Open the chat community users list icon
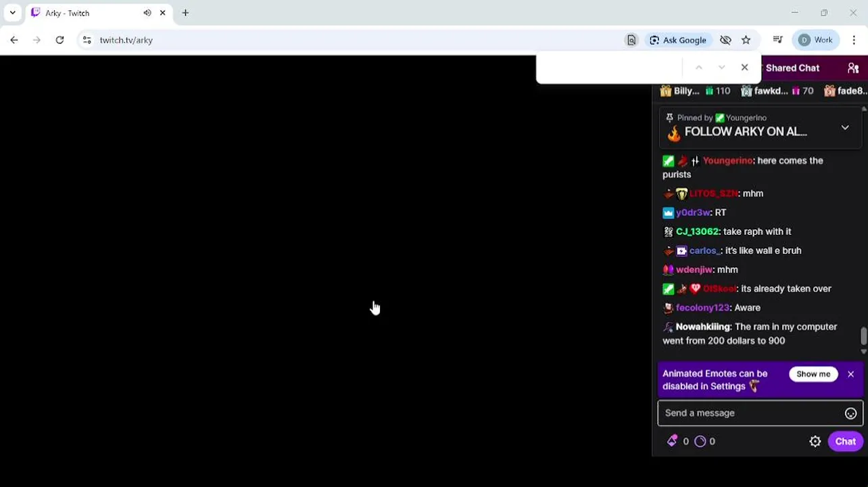Viewport: 868px width, 487px height. [853, 68]
